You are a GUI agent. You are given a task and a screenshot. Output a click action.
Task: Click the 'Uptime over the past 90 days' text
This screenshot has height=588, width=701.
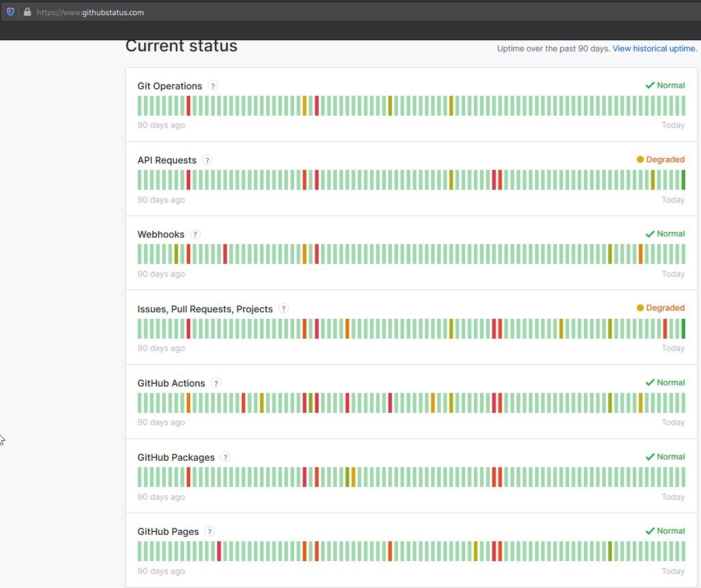(x=553, y=48)
